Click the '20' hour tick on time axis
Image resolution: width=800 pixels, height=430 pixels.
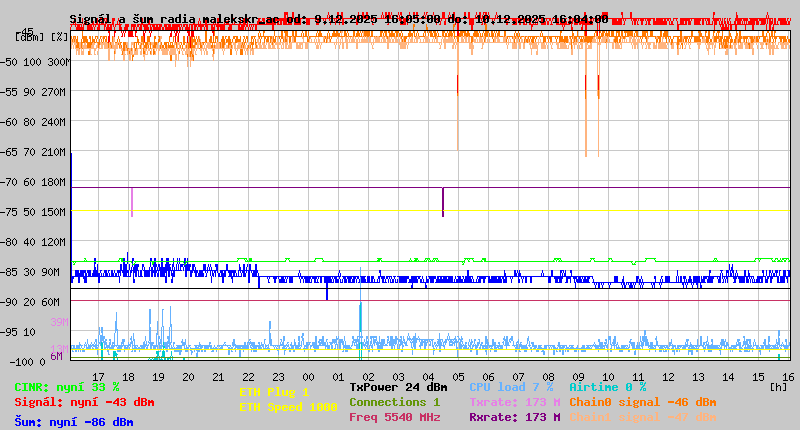tap(188, 377)
